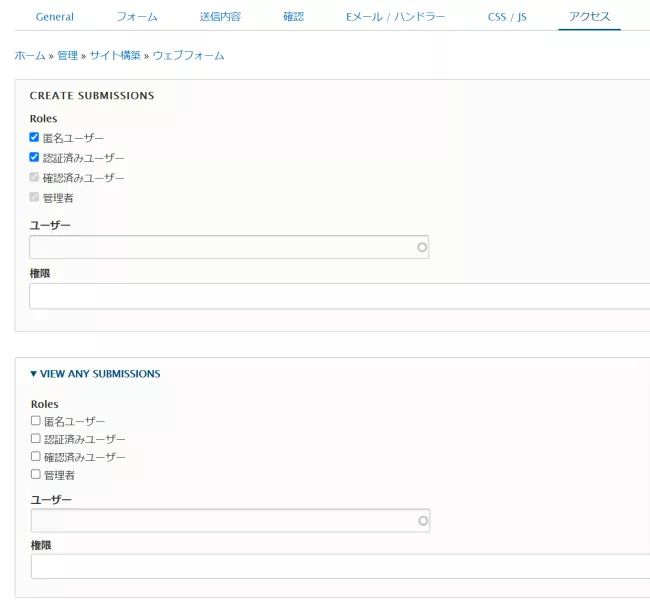This screenshot has width=650, height=600.
Task: Focus 権限 field in View Any Submissions
Action: tap(340, 566)
